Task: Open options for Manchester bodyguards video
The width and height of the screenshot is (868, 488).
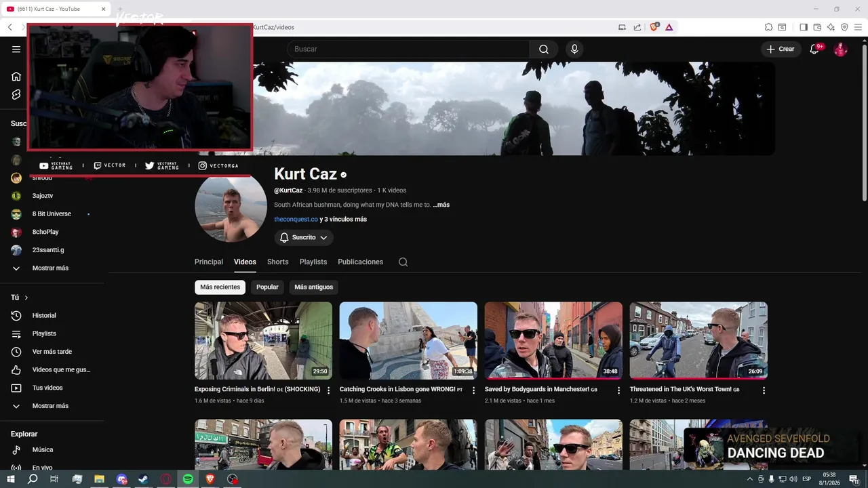Action: tap(618, 390)
